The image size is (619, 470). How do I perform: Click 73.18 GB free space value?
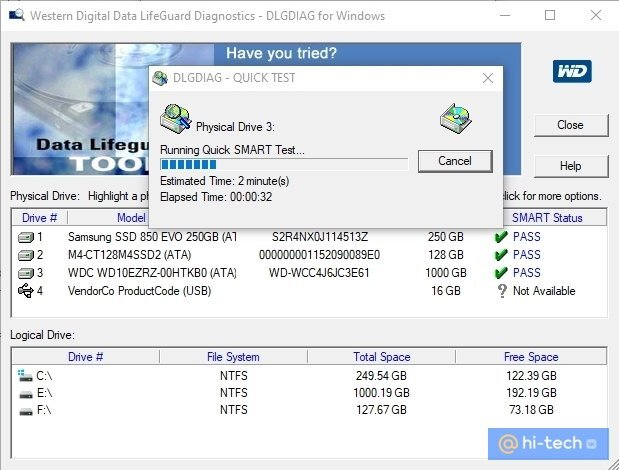click(x=531, y=410)
